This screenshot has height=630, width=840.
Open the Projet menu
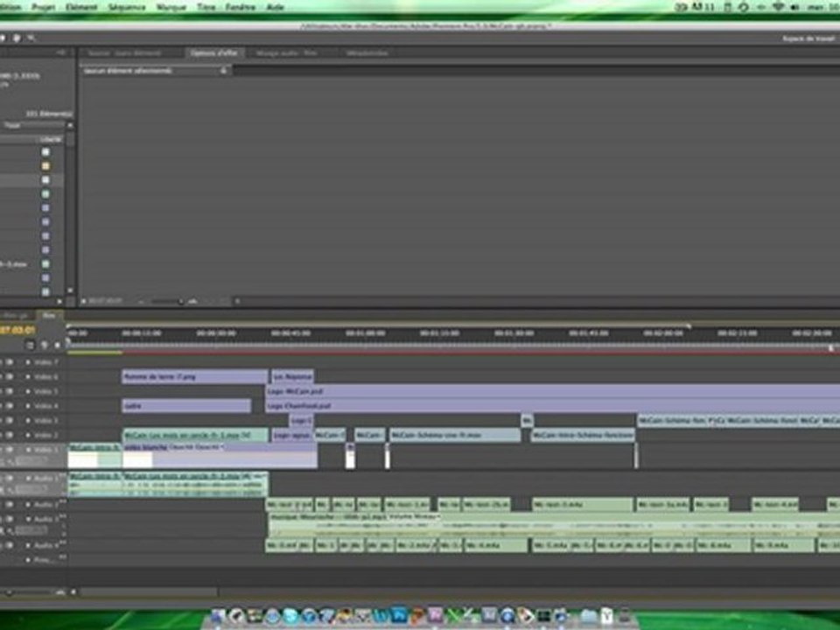click(x=44, y=7)
